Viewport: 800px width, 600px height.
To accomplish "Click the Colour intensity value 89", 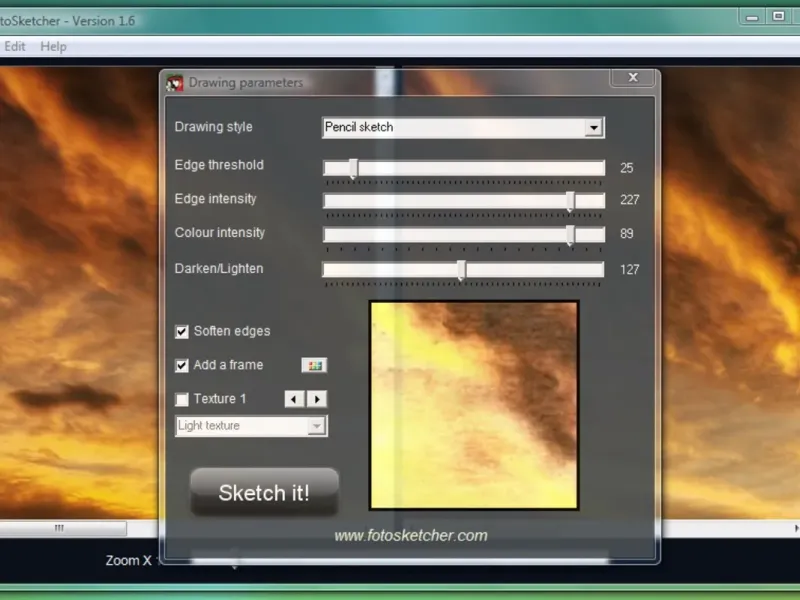I will (x=627, y=234).
